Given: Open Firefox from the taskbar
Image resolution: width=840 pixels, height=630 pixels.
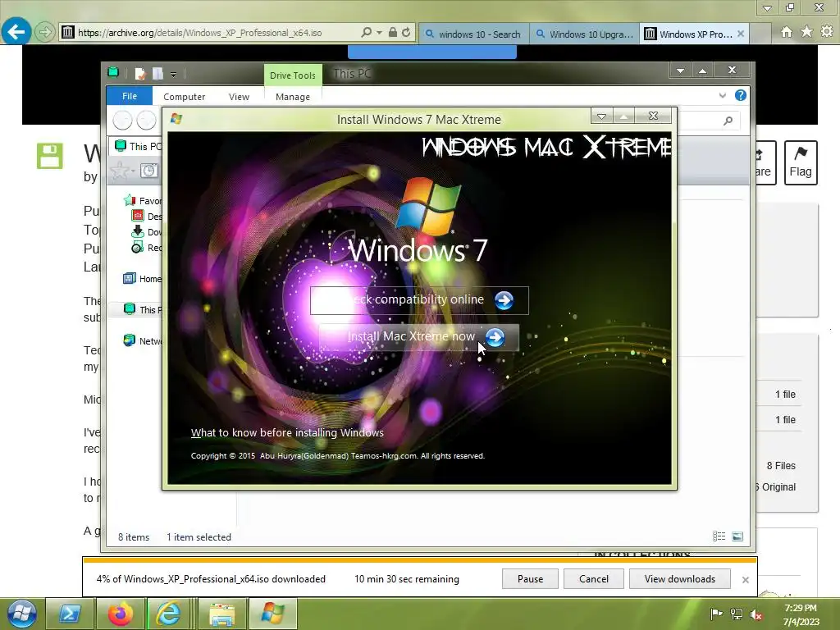Looking at the screenshot, I should [120, 614].
